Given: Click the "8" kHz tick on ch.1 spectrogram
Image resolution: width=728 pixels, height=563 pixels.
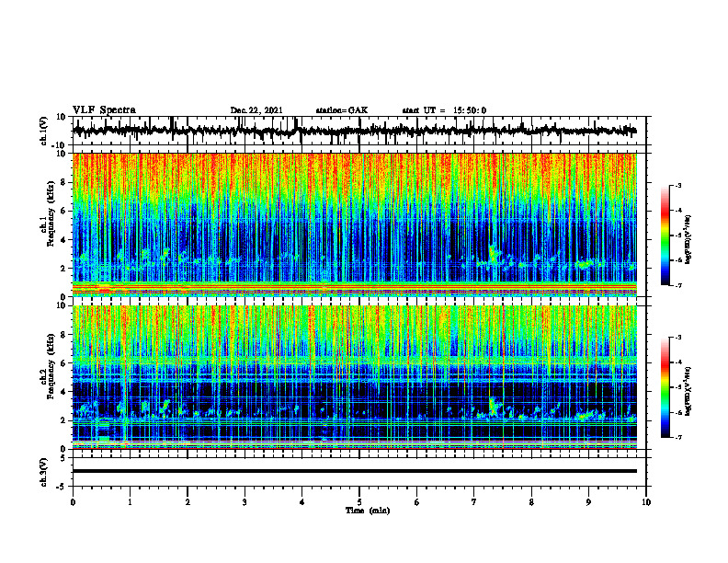Looking at the screenshot, I should (x=63, y=182).
